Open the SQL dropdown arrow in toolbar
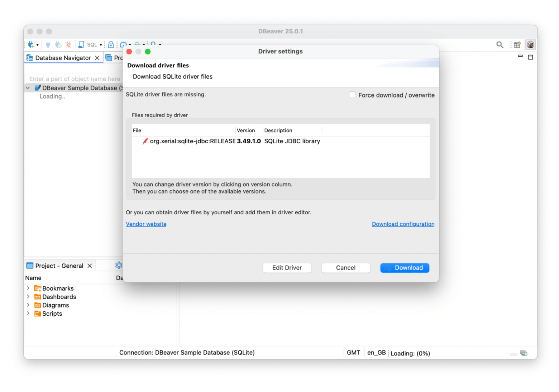Viewport: 559px width, 392px height. 101,45
